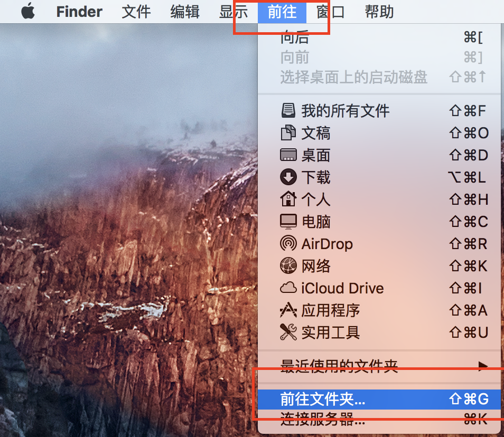Screen dimensions: 504x437
Task: Expand submenu arrow for 最近使用的文件夹
Action: pyautogui.click(x=482, y=366)
